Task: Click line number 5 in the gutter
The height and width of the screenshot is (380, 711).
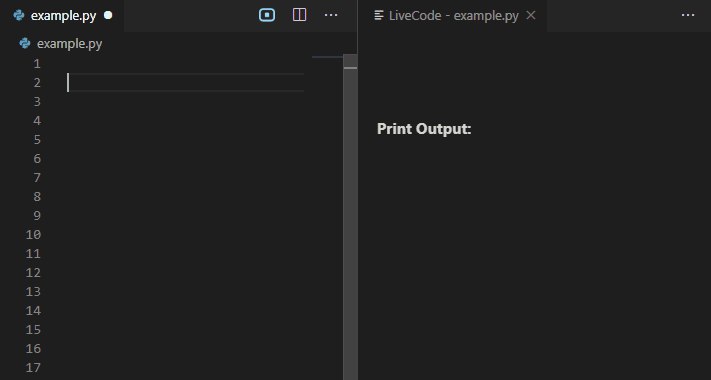Action: coord(37,140)
